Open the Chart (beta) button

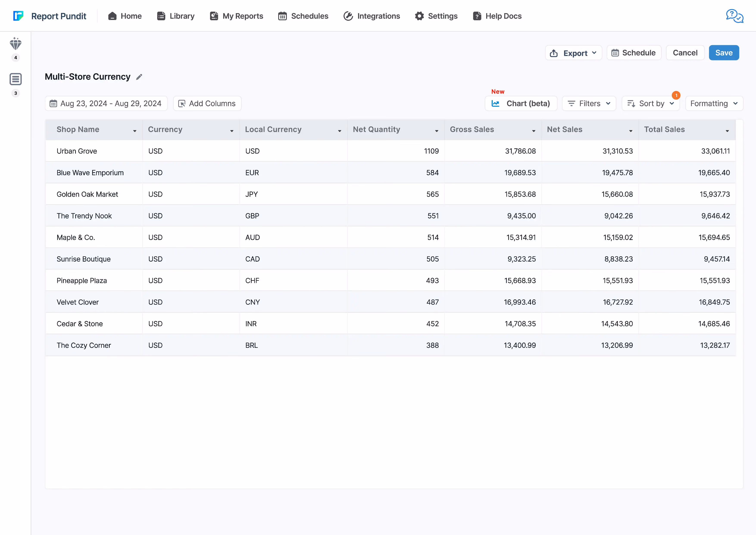click(x=521, y=104)
